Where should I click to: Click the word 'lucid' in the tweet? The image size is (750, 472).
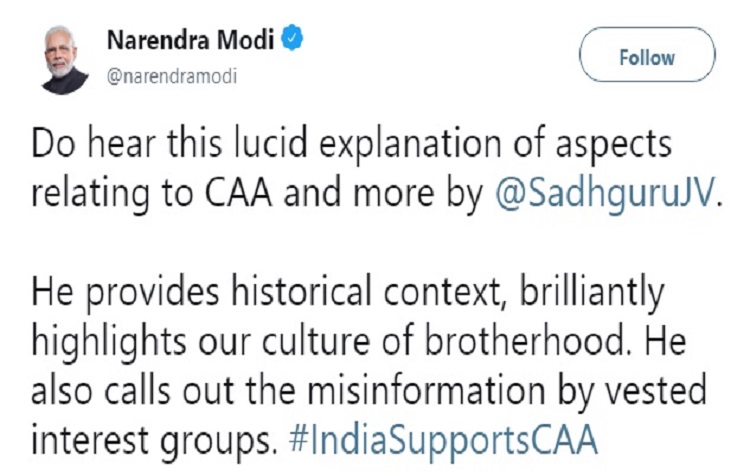tap(270, 143)
